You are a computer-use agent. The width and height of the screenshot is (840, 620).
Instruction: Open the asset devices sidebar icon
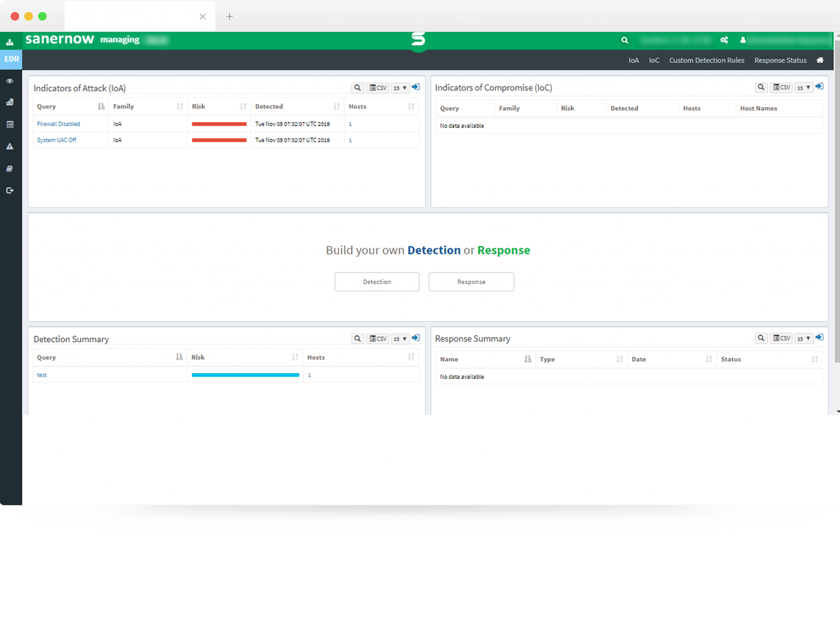coord(10,102)
